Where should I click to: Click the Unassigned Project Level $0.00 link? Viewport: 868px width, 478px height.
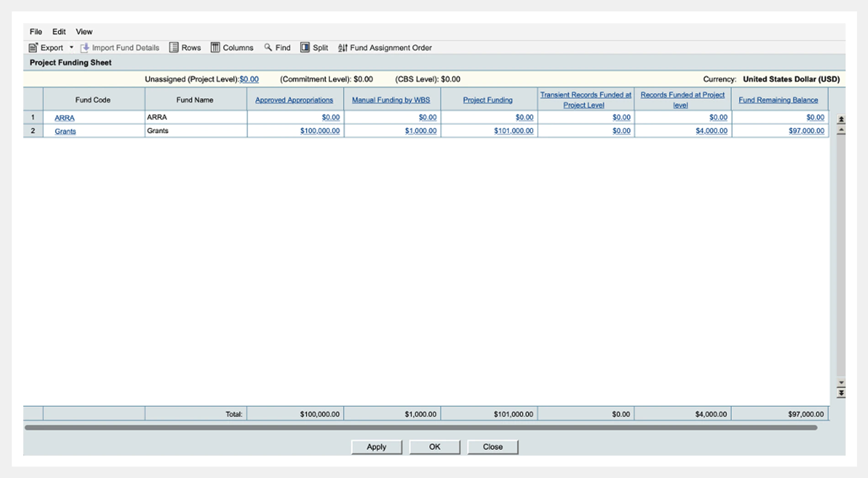249,79
